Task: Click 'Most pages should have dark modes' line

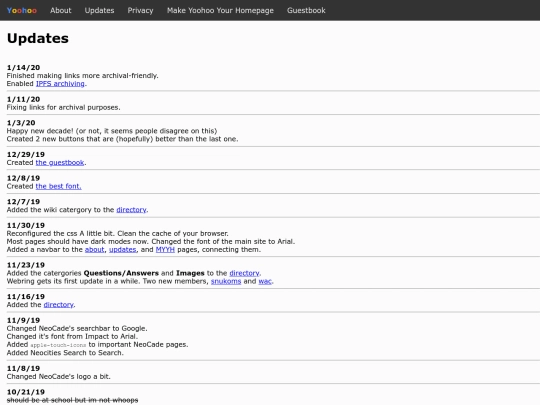Action: [151, 241]
